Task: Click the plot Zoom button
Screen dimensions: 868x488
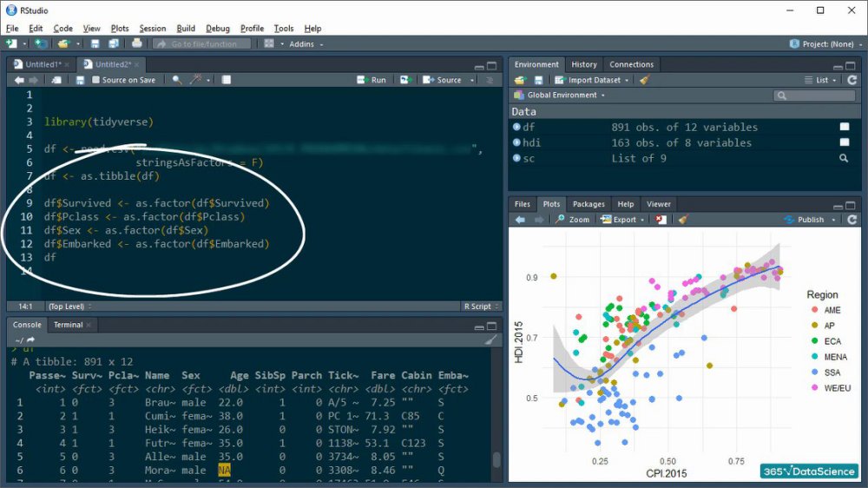Action: click(x=573, y=220)
